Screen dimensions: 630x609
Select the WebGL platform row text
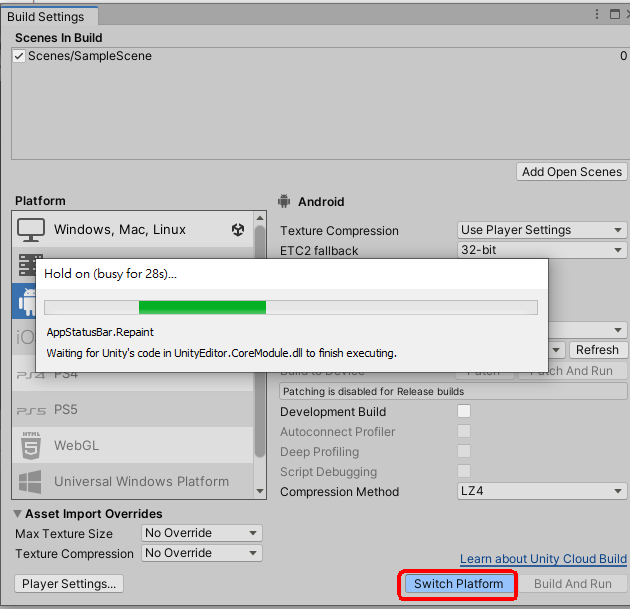click(76, 446)
